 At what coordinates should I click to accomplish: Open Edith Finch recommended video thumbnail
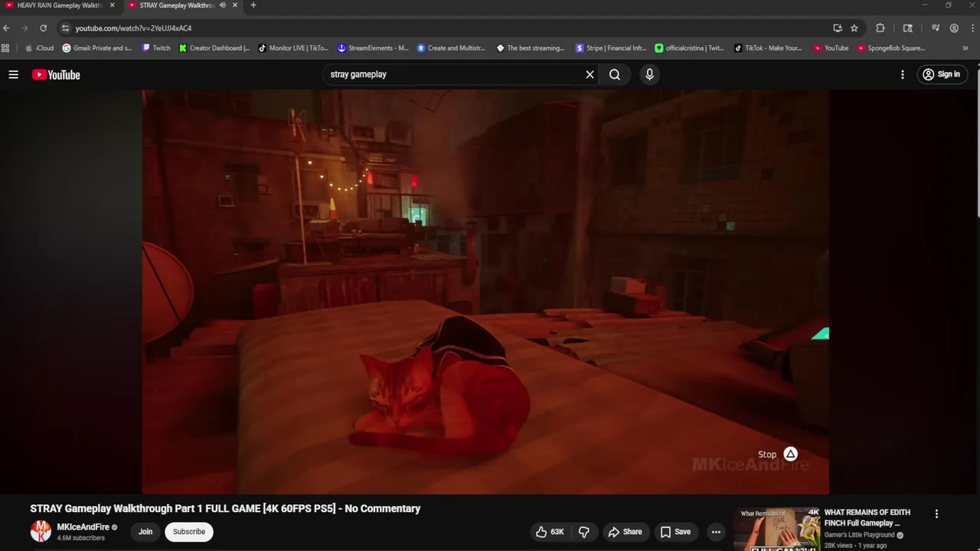776,530
